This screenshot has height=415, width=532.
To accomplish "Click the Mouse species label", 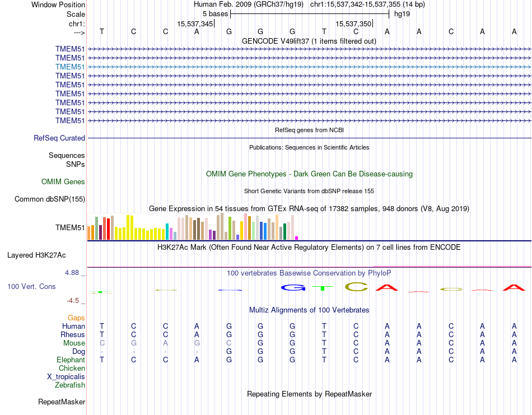I will coord(74,343).
